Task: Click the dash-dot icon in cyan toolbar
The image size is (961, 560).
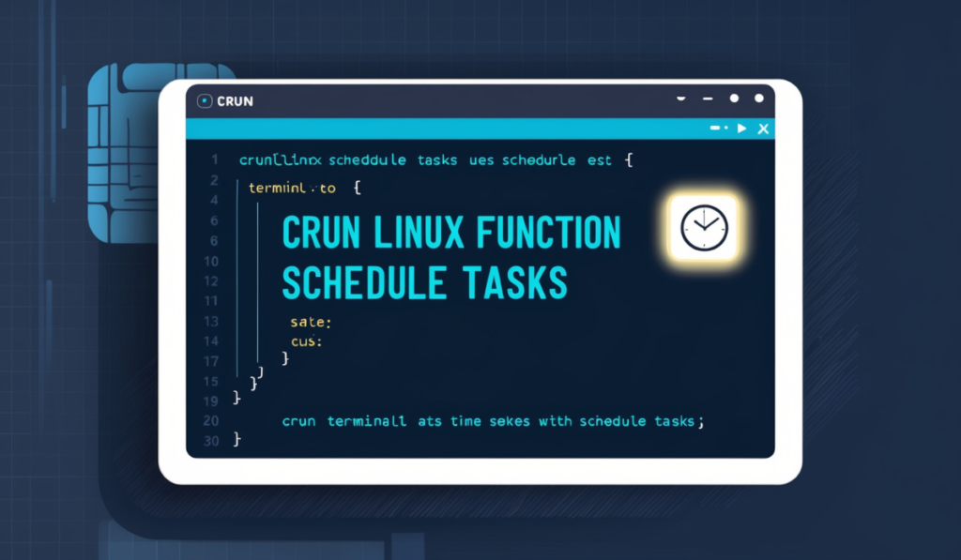Action: (719, 129)
